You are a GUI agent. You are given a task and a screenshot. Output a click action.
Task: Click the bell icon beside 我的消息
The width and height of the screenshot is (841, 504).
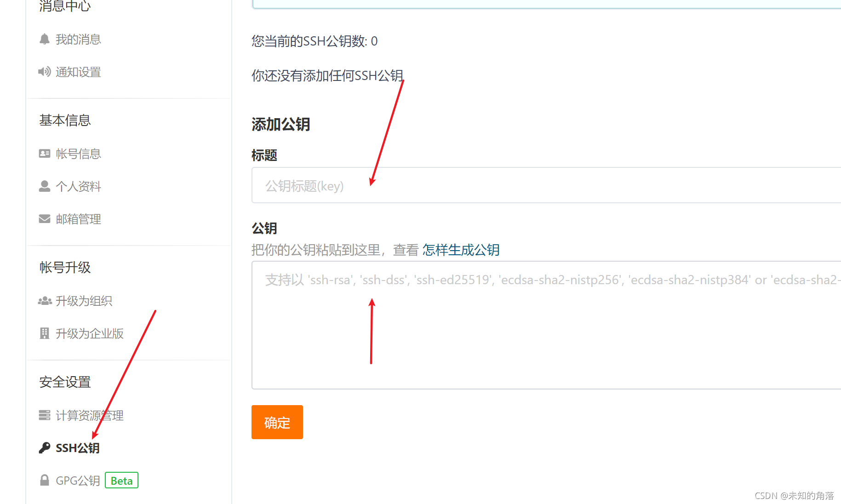[x=45, y=39]
